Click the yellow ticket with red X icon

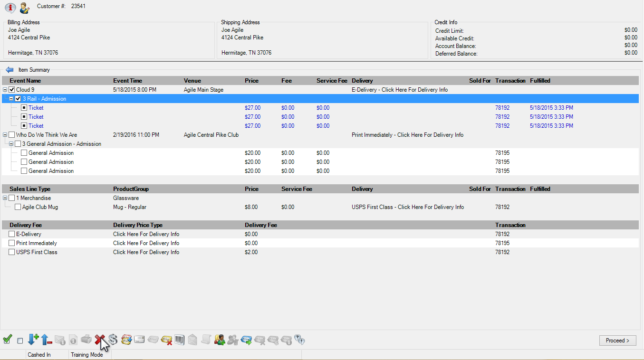tap(166, 340)
